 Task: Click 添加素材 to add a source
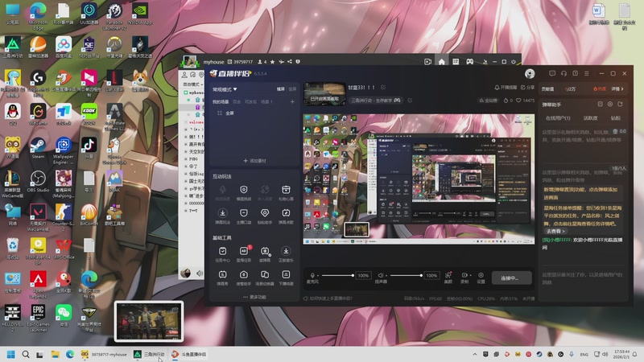254,161
